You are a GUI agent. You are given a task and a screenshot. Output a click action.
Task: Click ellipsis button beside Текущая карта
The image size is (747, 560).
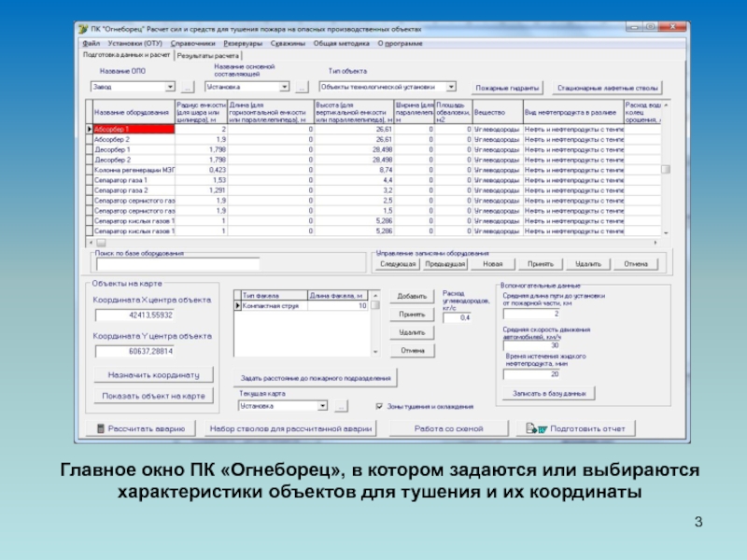(341, 406)
